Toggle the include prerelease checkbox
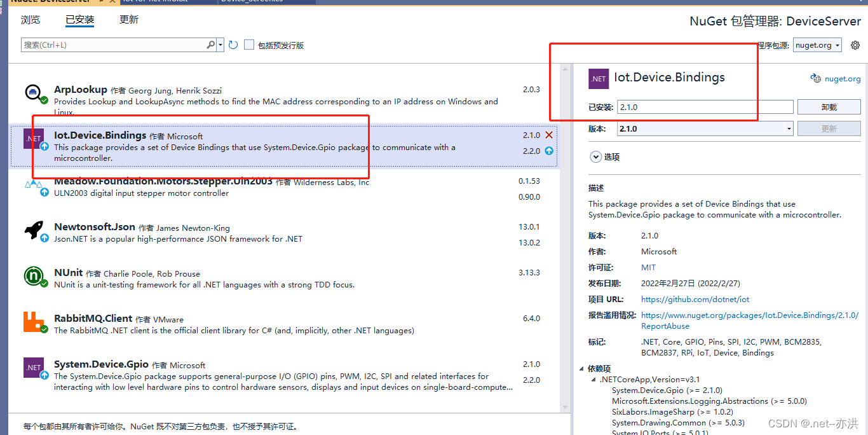868x435 pixels. pyautogui.click(x=249, y=45)
